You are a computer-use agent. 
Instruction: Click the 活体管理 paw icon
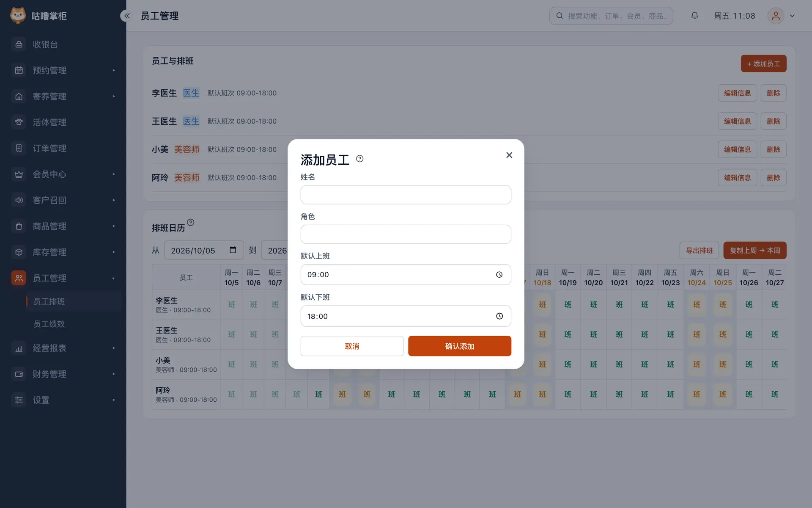pyautogui.click(x=19, y=122)
